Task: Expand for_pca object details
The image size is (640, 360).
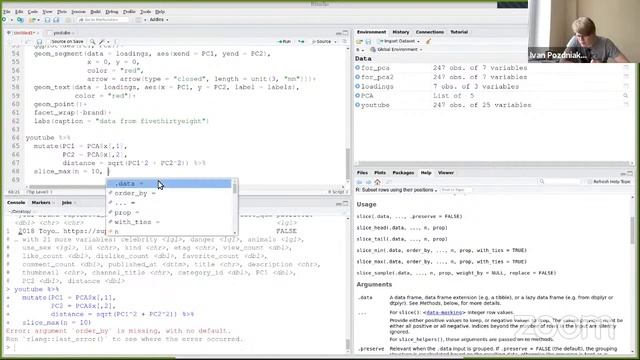Action: click(358, 68)
